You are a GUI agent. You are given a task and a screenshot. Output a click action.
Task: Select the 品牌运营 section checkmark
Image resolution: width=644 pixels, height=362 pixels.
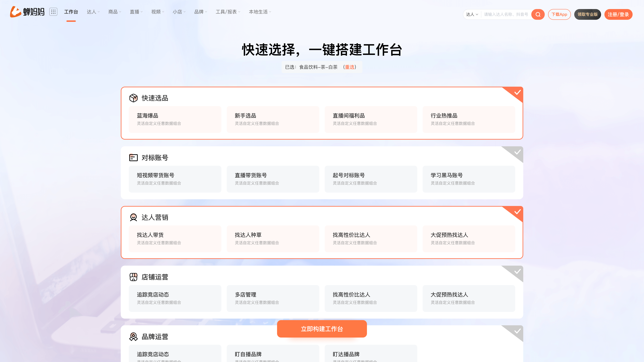tap(517, 331)
